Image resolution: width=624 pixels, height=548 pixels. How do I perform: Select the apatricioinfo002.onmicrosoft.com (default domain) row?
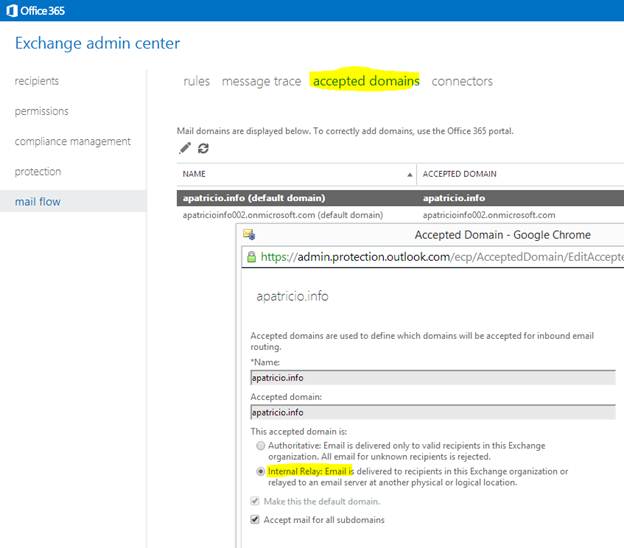coord(400,215)
